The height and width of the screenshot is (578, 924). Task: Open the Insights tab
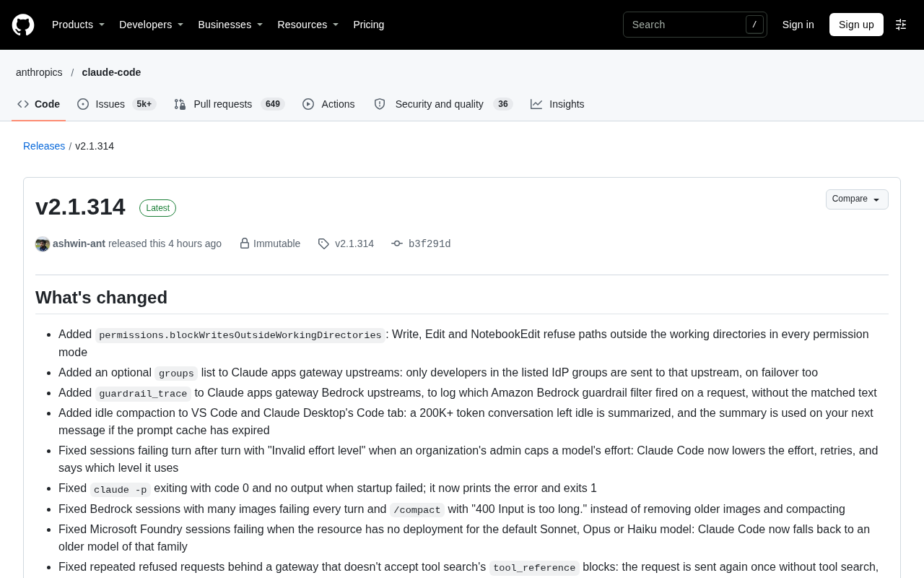tap(557, 104)
